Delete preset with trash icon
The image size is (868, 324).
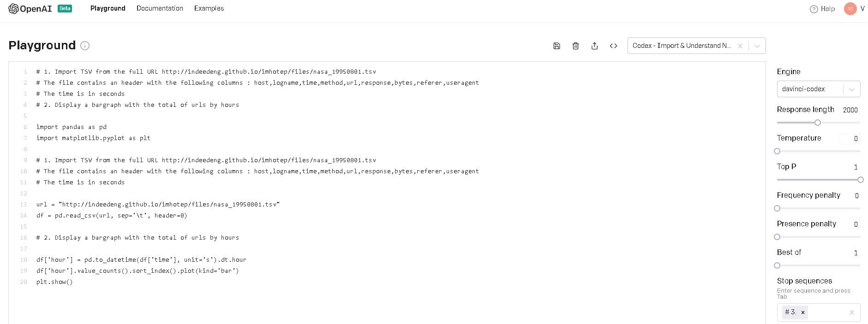tap(575, 46)
